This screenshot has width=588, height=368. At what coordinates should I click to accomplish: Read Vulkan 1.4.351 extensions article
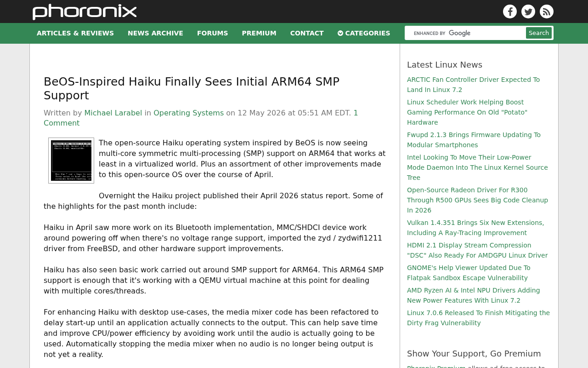point(475,228)
